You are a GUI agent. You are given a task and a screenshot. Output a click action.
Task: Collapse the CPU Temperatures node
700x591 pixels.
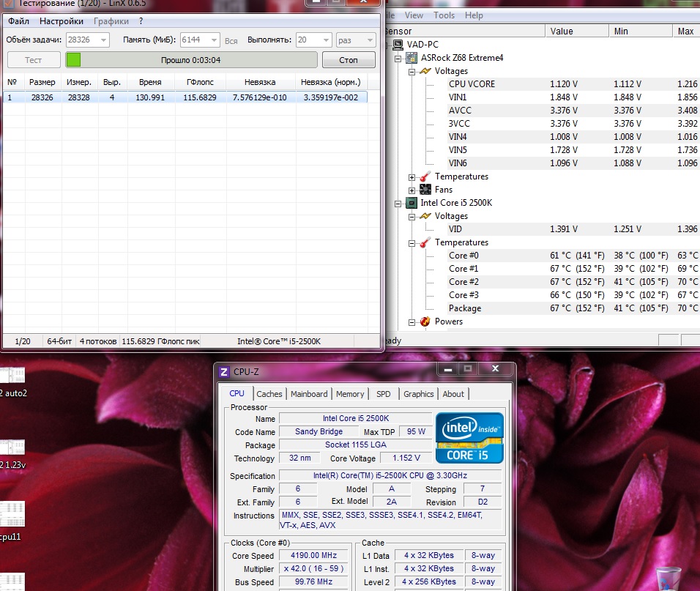tap(412, 243)
